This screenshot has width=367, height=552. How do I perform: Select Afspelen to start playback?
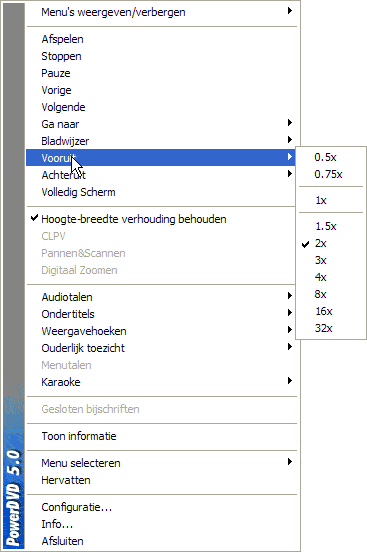click(162, 39)
